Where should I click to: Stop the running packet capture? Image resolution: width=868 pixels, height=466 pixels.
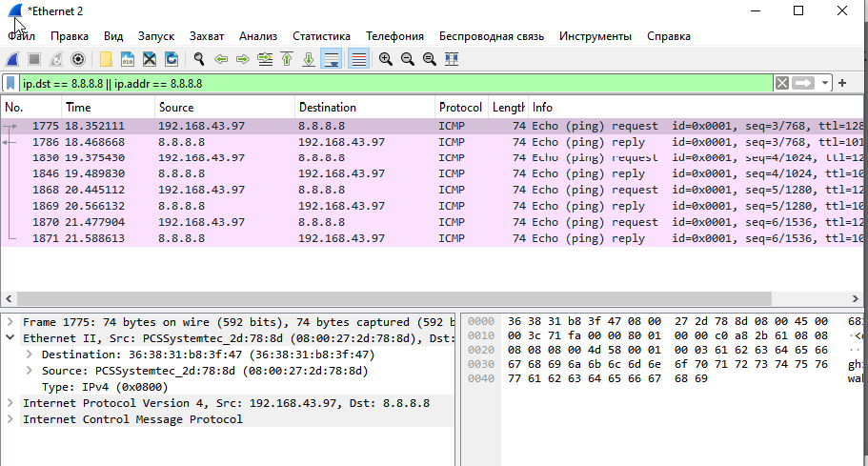pos(34,59)
